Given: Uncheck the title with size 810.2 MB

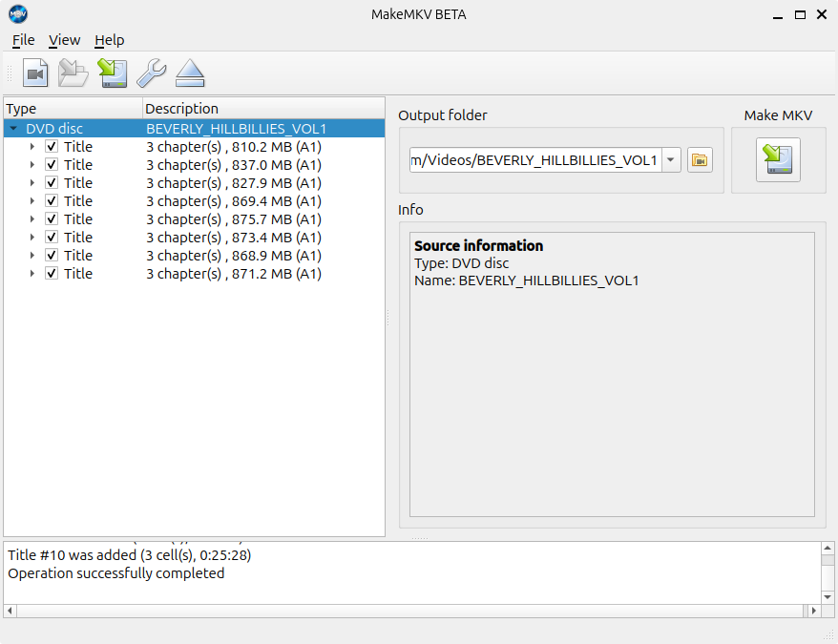Looking at the screenshot, I should pos(52,147).
